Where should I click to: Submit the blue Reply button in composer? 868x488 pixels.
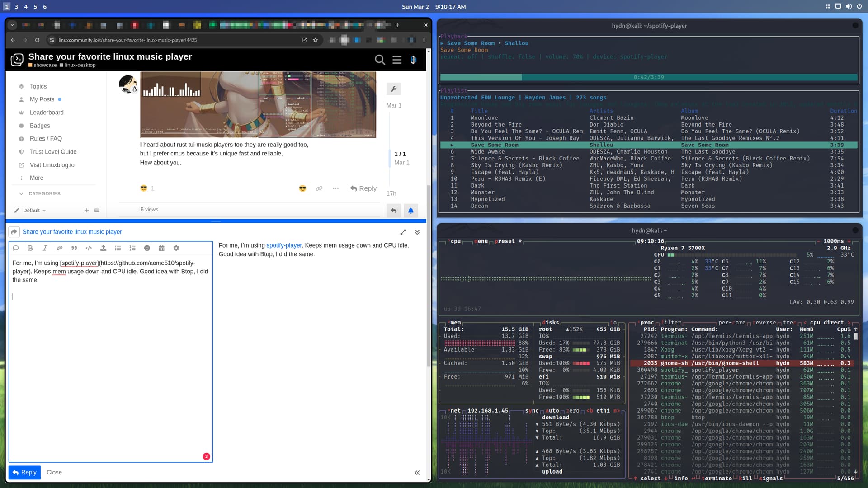click(24, 473)
